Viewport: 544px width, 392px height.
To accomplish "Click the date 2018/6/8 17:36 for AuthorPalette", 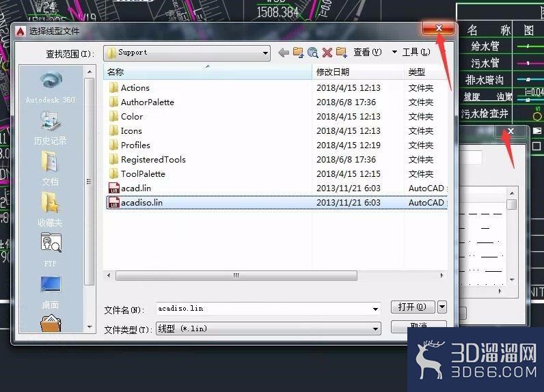I will [x=346, y=102].
